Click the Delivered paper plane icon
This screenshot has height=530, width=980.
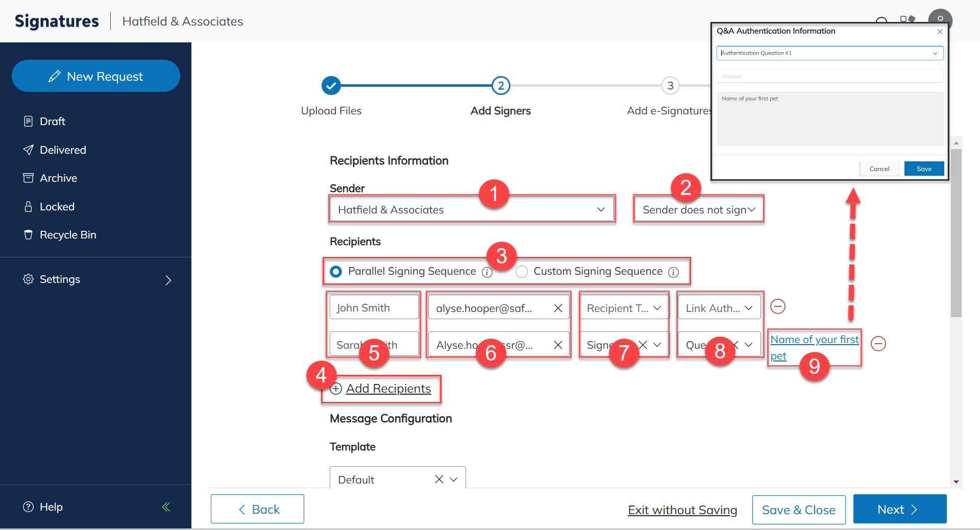pyautogui.click(x=29, y=150)
